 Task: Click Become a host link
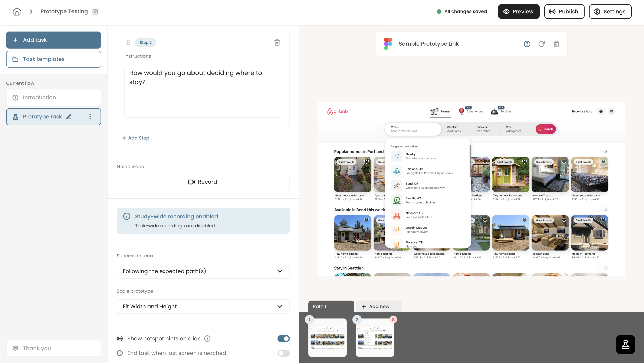[582, 111]
